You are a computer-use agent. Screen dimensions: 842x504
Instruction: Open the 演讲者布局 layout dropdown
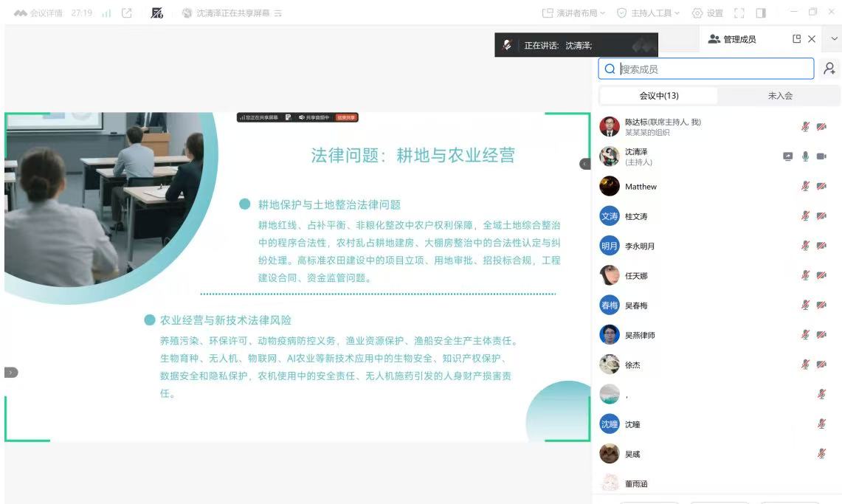[x=573, y=13]
